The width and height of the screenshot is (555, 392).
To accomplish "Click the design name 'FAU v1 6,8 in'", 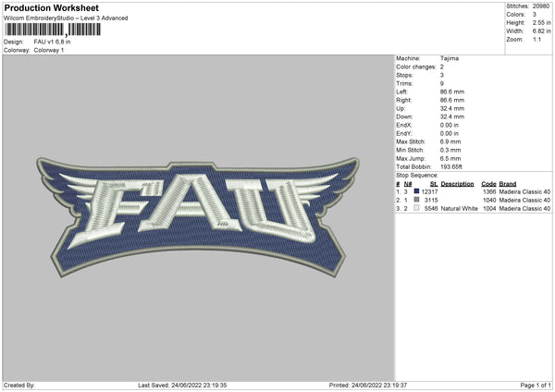I will tap(52, 42).
